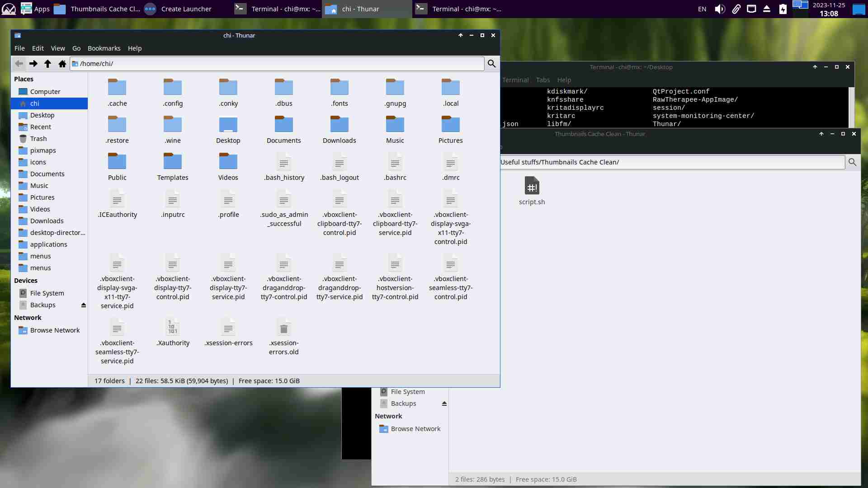Click the Forward navigation arrow

pyautogui.click(x=33, y=64)
